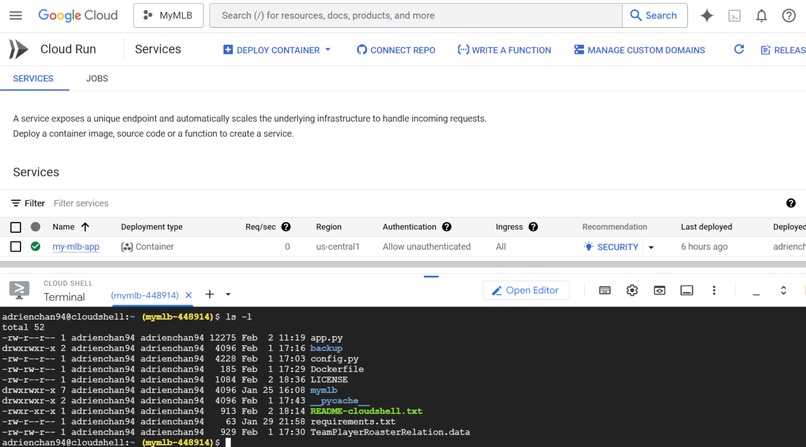Switch to the Services tab
806x447 pixels.
point(33,79)
